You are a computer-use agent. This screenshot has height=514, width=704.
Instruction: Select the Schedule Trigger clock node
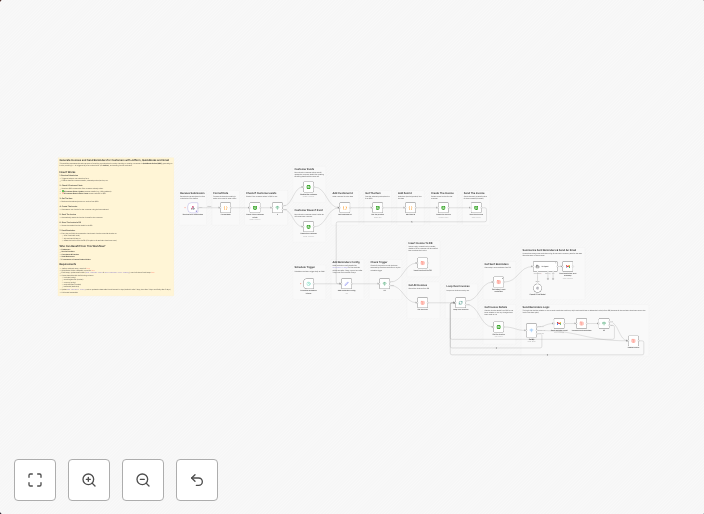(x=308, y=284)
